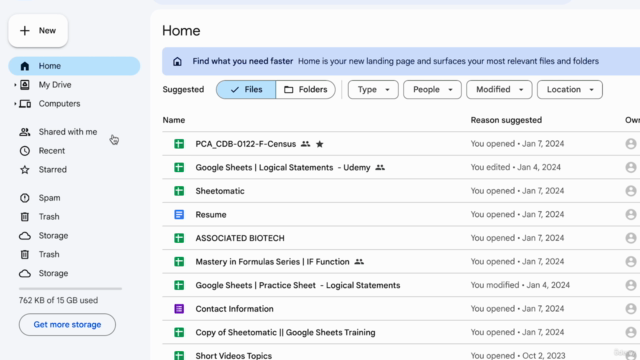Screen dimensions: 640x360
Task: Open the Starred section
Action: (x=52, y=169)
